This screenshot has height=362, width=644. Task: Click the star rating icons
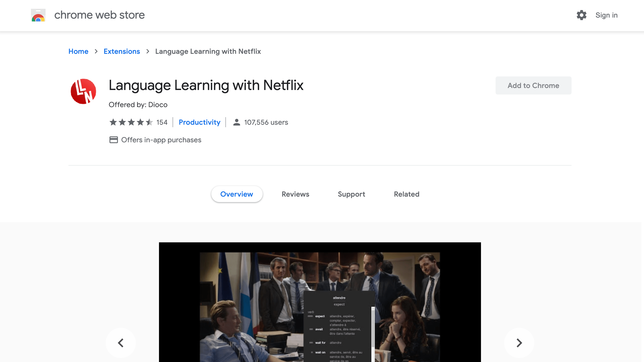(x=131, y=122)
